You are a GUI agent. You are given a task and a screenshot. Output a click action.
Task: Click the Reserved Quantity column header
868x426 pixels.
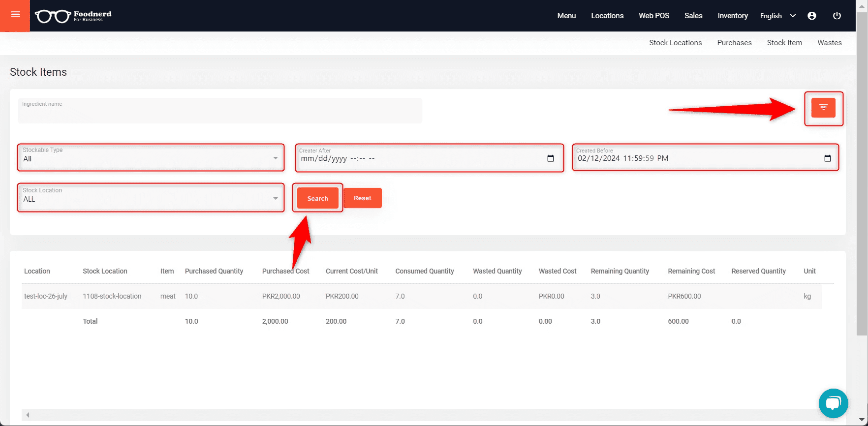point(759,271)
